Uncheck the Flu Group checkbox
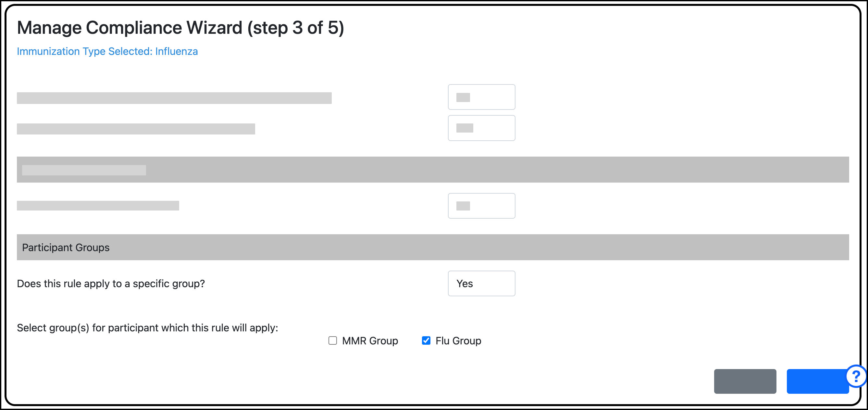This screenshot has height=410, width=868. coord(426,340)
